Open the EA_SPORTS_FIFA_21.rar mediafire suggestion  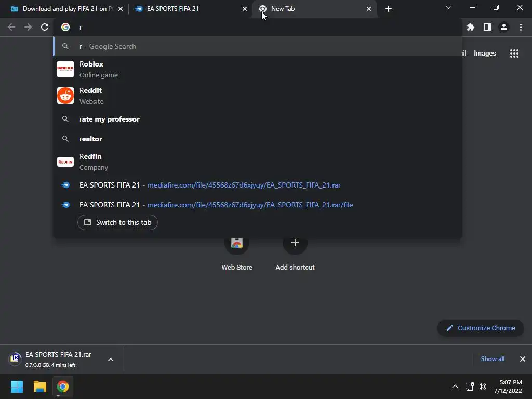point(258,185)
